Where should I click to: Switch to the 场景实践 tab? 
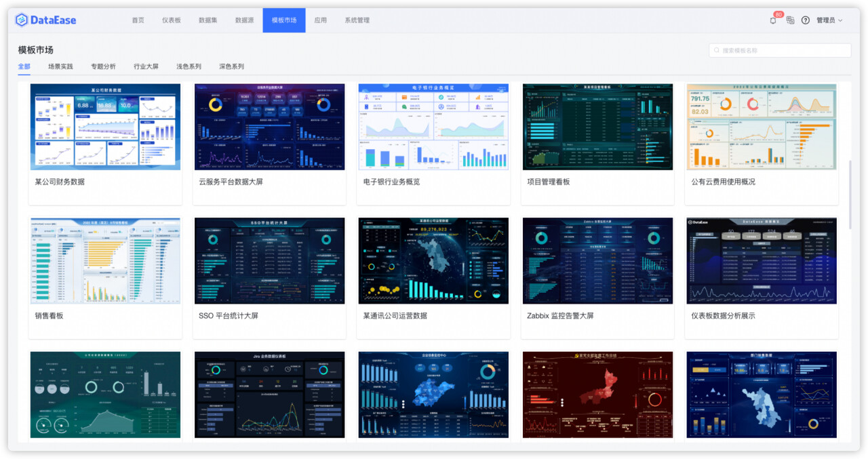(60, 66)
